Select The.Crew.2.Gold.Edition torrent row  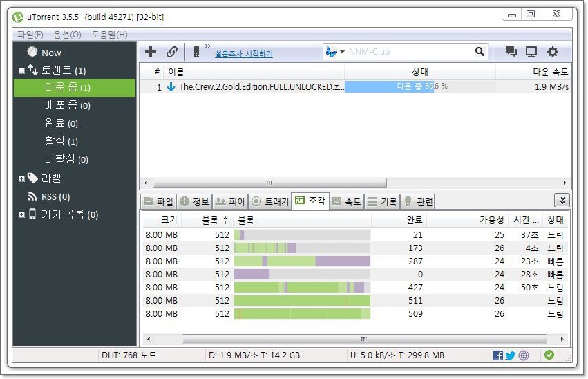pos(356,87)
